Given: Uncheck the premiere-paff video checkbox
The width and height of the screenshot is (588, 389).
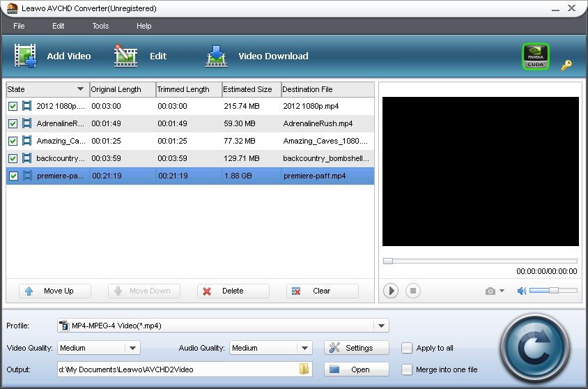Looking at the screenshot, I should (13, 176).
